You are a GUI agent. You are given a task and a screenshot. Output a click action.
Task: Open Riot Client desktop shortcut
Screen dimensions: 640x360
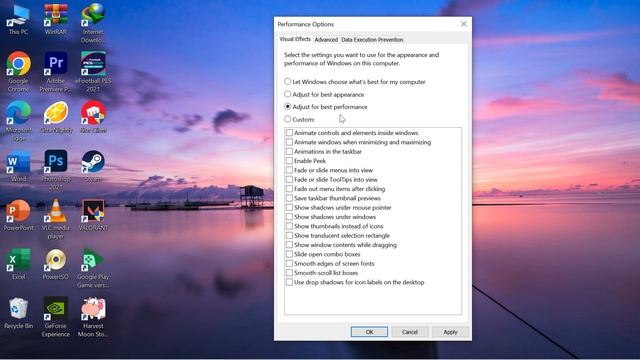[93, 118]
